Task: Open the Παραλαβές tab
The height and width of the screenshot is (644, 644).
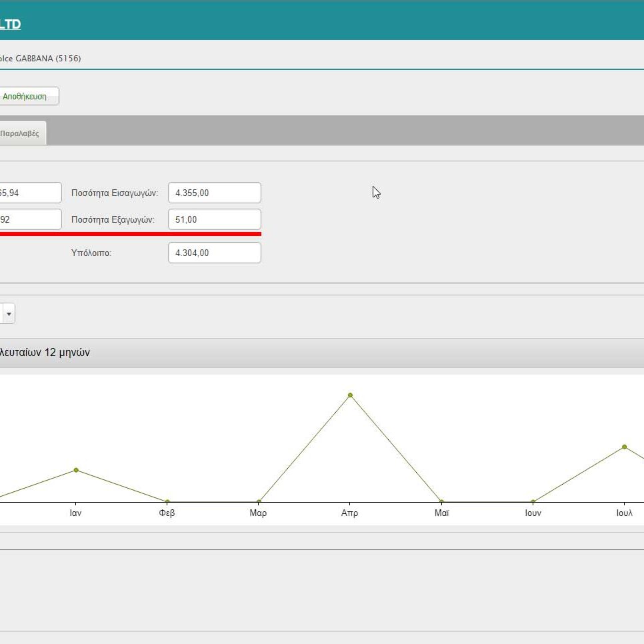Action: coord(20,133)
